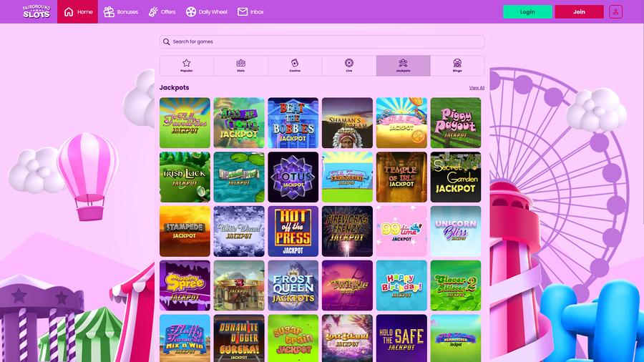Open White Wizard Jackpot game
Viewport: 644px width, 362px height.
(x=239, y=231)
